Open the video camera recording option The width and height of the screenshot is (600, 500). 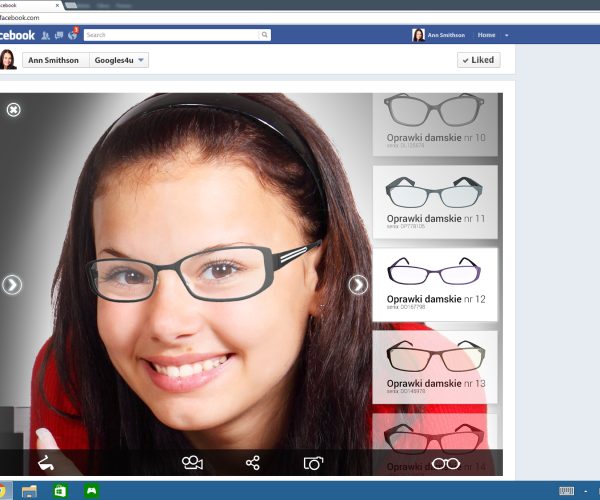click(x=192, y=463)
